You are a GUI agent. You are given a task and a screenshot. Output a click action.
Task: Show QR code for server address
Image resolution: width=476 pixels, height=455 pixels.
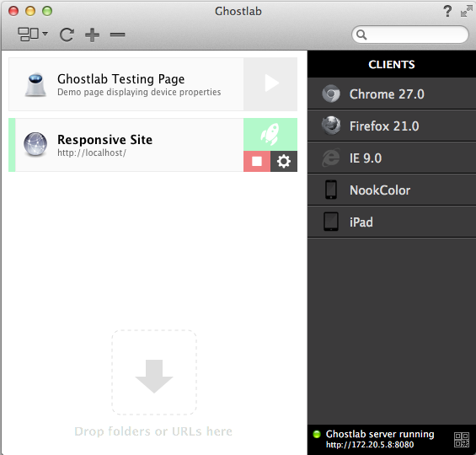tap(462, 440)
